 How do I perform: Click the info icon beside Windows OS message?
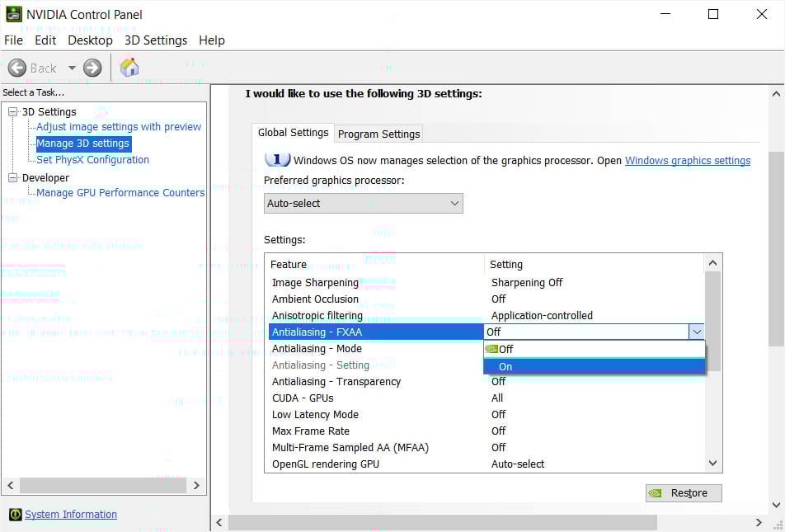[x=277, y=159]
